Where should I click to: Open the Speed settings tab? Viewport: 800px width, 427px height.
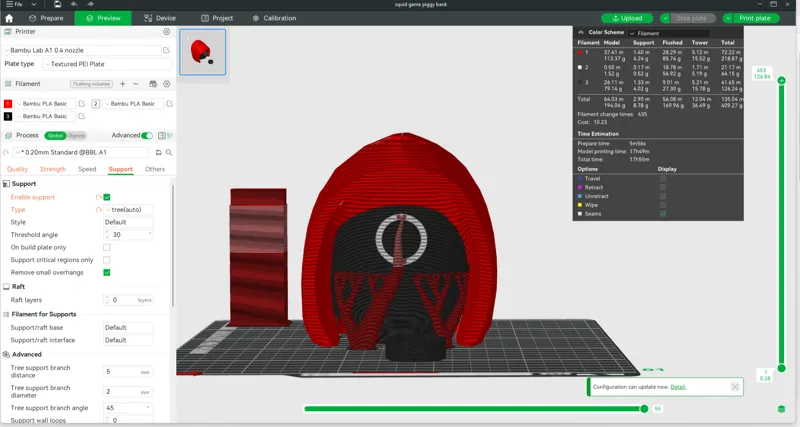tap(87, 169)
